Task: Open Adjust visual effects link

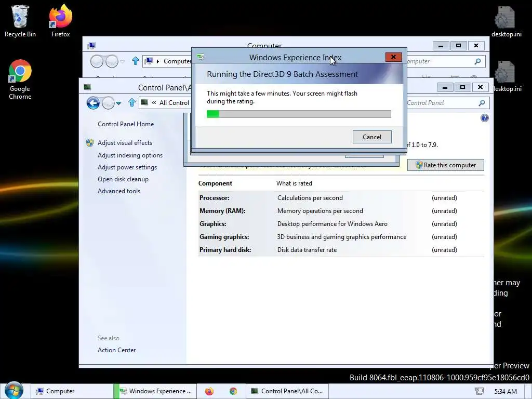Action: [x=125, y=143]
